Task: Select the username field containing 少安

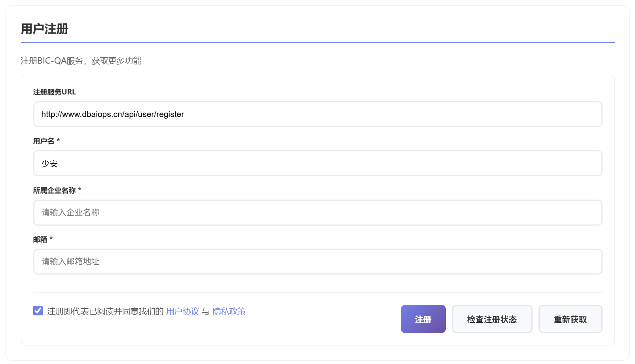Action: tap(317, 163)
